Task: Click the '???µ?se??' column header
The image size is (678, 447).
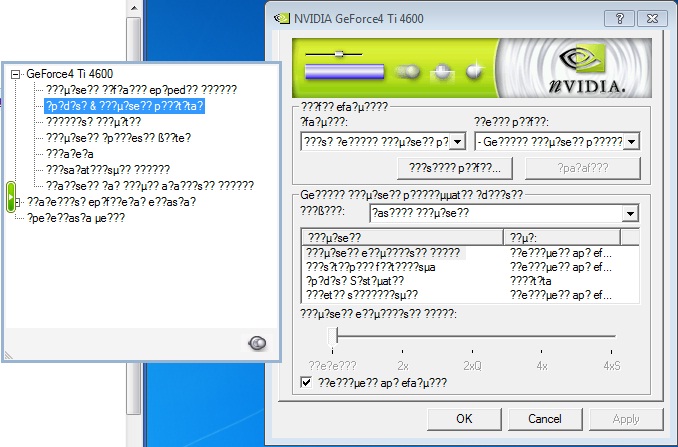Action: coord(403,238)
